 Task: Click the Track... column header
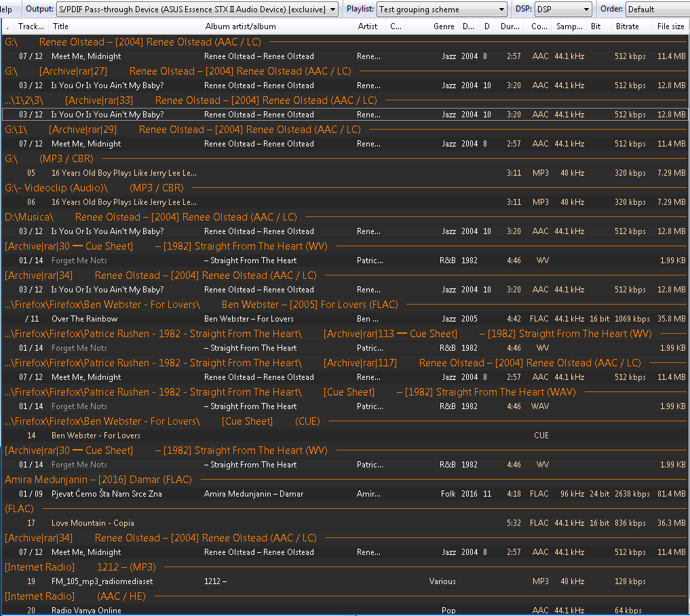tap(31, 26)
